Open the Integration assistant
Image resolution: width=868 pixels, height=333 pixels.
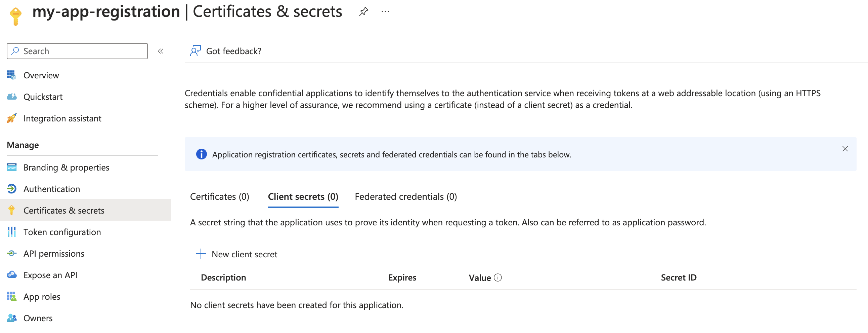[62, 118]
